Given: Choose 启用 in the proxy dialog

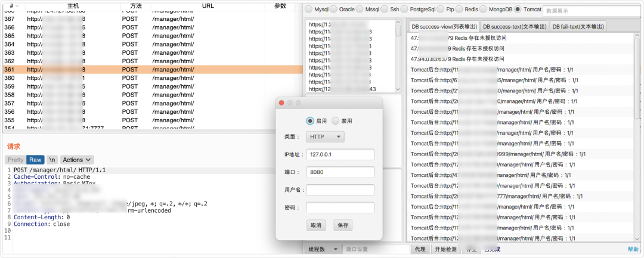Looking at the screenshot, I should [x=310, y=121].
